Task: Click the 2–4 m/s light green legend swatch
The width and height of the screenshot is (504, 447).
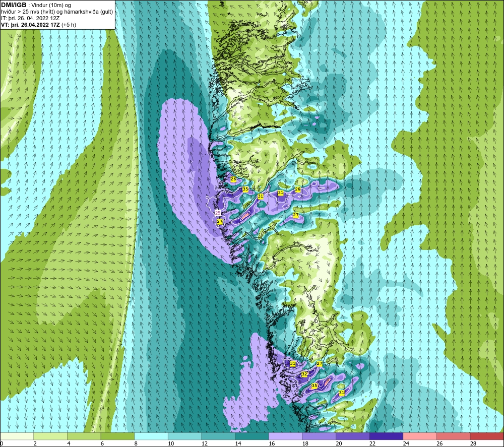Action: click(50, 436)
